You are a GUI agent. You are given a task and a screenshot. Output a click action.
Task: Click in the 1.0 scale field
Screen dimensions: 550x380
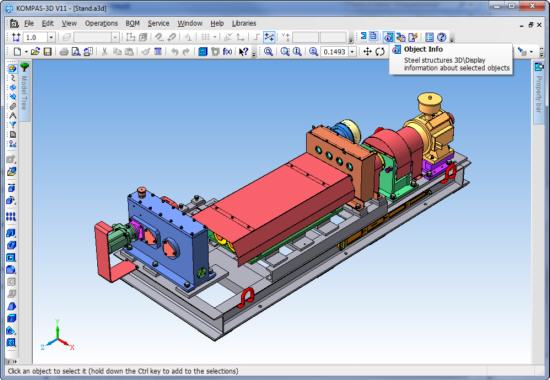click(35, 37)
